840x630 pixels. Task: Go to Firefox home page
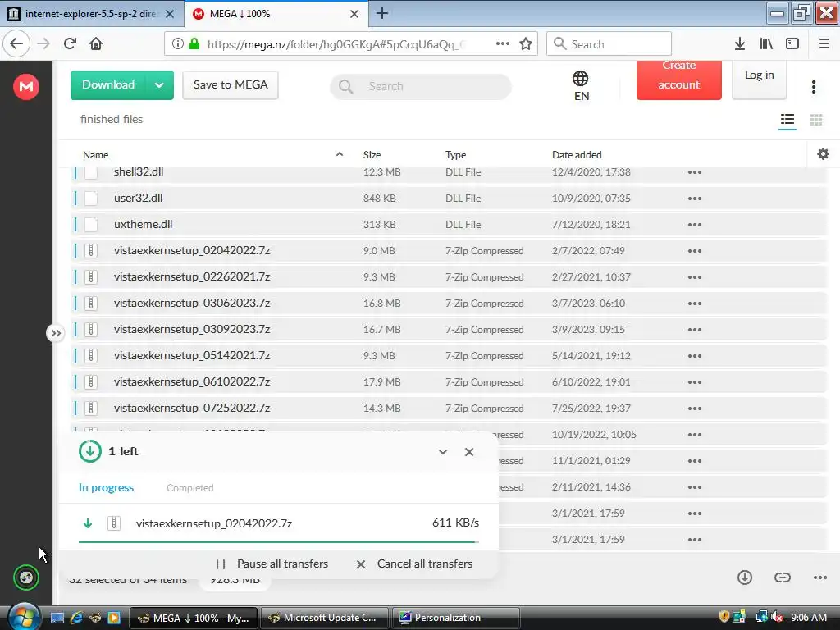(96, 43)
